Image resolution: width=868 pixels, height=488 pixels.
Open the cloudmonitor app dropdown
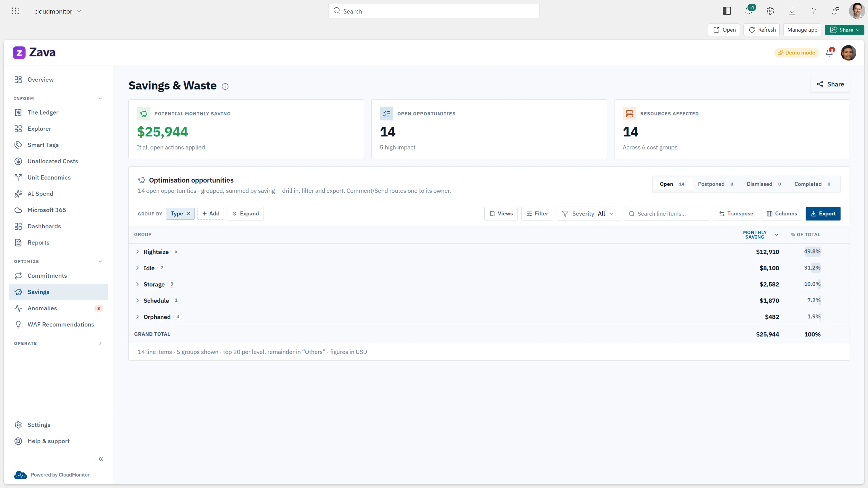click(x=58, y=11)
